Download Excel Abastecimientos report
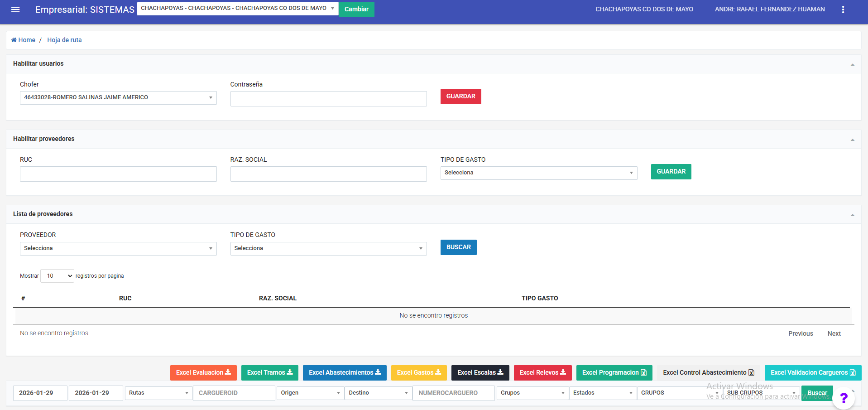The width and height of the screenshot is (868, 410). pyautogui.click(x=345, y=372)
